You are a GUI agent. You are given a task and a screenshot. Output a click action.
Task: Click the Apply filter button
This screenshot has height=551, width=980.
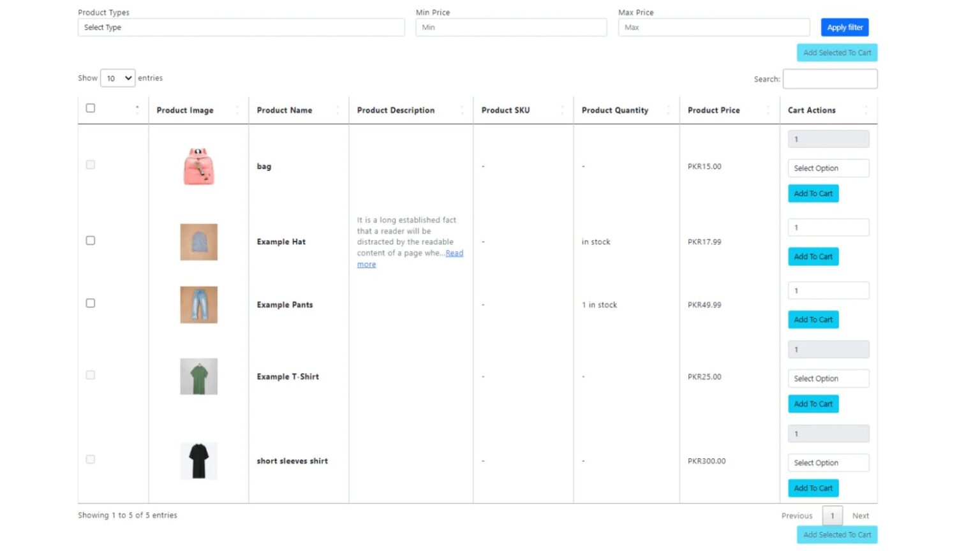(844, 27)
